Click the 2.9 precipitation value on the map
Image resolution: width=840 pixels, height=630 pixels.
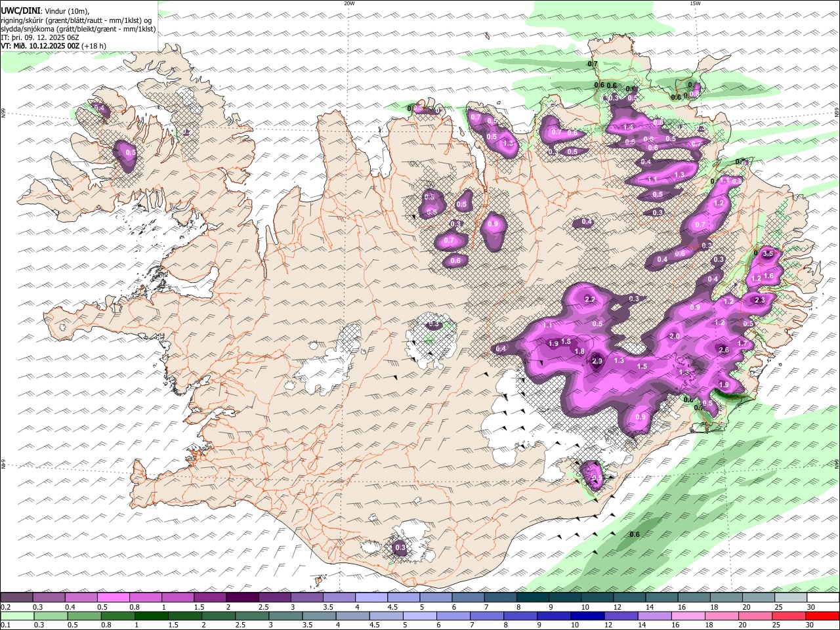[x=597, y=361]
